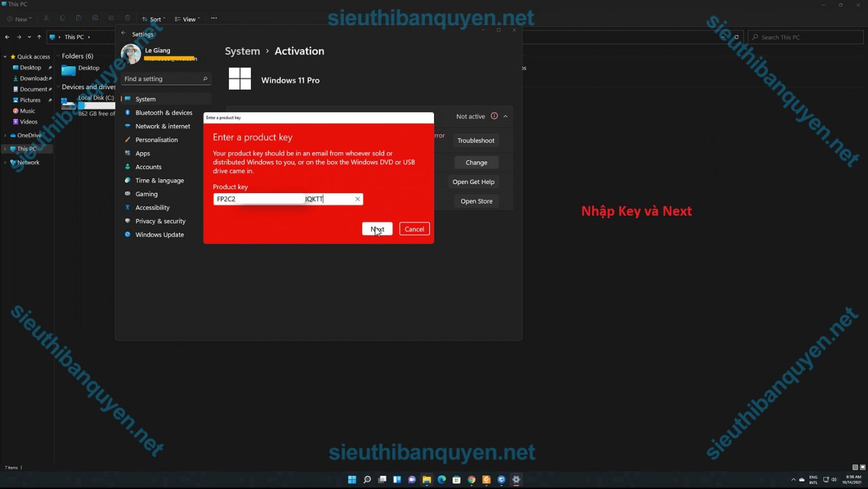
Task: Open the Start menu
Action: [352, 479]
